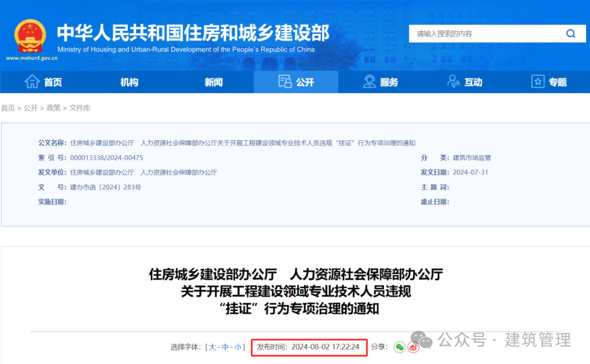Click the search magnifier icon
This screenshot has height=364, width=590.
tap(570, 33)
